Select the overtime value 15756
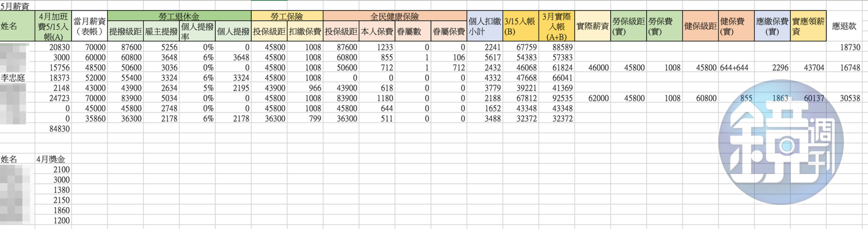 point(53,67)
